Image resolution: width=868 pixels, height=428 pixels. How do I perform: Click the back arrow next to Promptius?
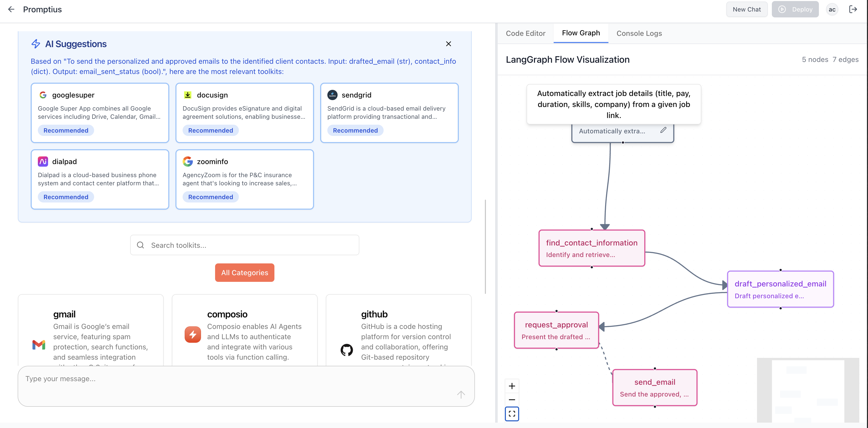tap(11, 9)
